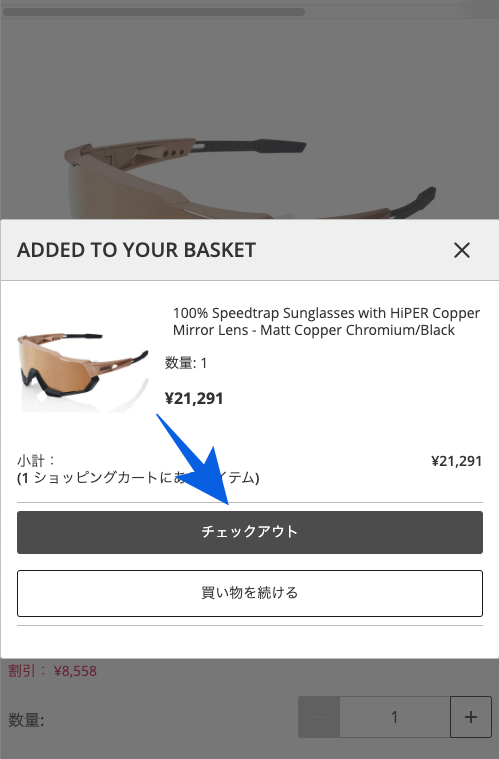Click the 買い物を続ける continue shopping button
This screenshot has width=499, height=759.
(x=250, y=593)
